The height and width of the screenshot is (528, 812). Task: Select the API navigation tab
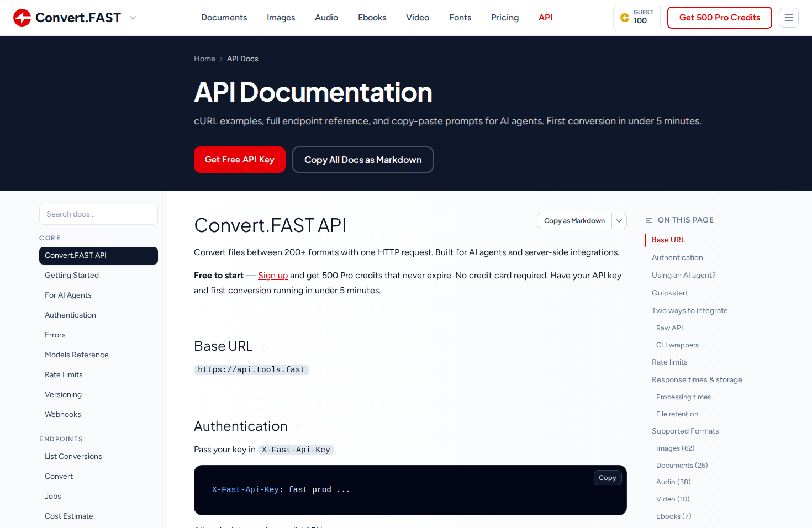point(546,18)
